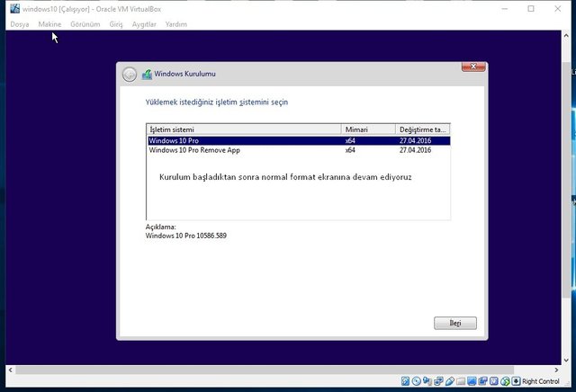Click the optical disk status icon

coord(416,381)
